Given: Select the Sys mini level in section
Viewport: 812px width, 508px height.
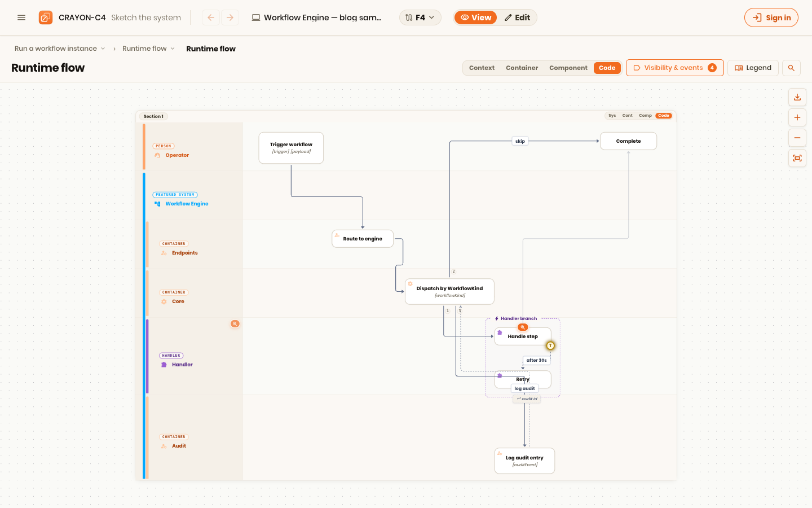Looking at the screenshot, I should pyautogui.click(x=612, y=116).
